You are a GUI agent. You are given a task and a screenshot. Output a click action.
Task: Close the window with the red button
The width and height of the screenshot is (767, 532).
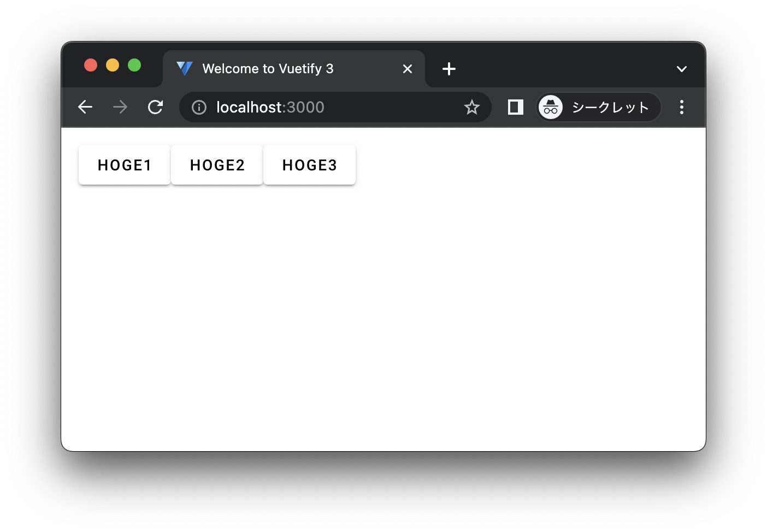coord(91,65)
